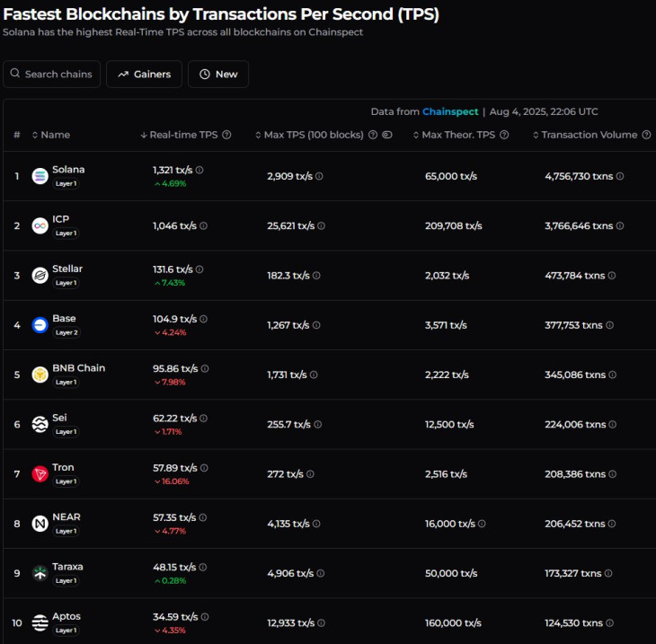Screen dimensions: 656x644
Task: Click info icon beside Solana 1,321 tx/s
Action: 199,170
